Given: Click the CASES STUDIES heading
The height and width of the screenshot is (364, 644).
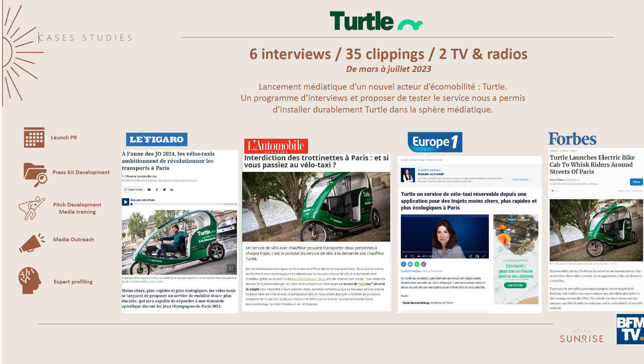Looking at the screenshot, I should [x=86, y=37].
